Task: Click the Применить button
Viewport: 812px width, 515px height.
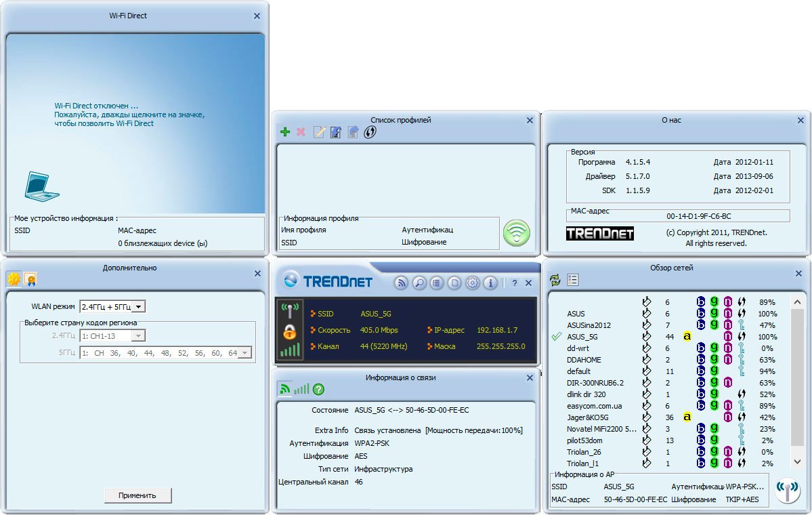Action: [x=137, y=495]
